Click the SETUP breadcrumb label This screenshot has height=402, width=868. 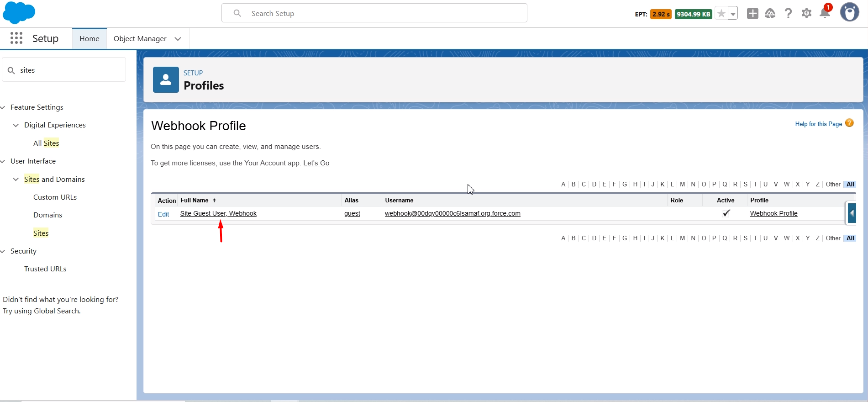[193, 73]
